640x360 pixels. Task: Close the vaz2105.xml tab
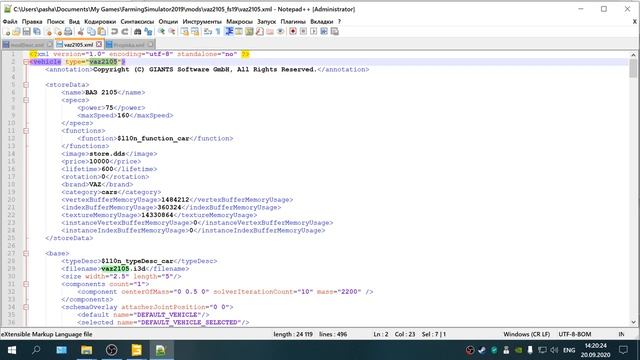tap(99, 44)
